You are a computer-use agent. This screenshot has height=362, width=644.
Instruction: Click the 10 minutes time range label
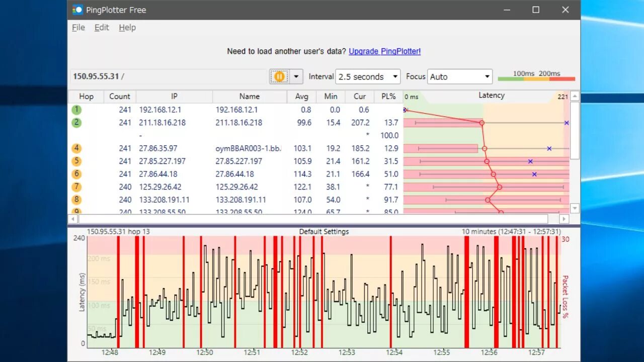click(x=511, y=232)
